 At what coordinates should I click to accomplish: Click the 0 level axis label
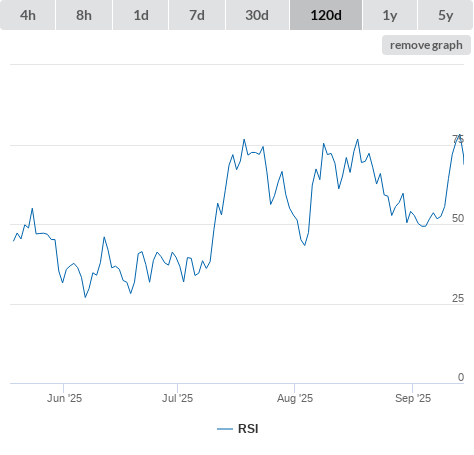[x=461, y=377]
